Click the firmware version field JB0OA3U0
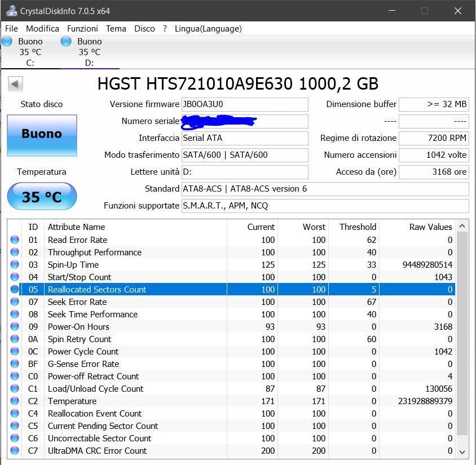The width and height of the screenshot is (476, 465). tap(245, 104)
